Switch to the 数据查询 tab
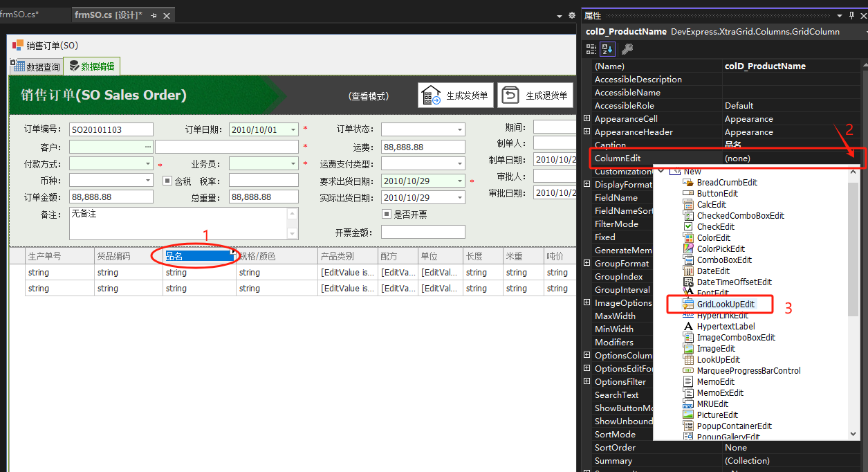This screenshot has height=472, width=868. point(36,67)
